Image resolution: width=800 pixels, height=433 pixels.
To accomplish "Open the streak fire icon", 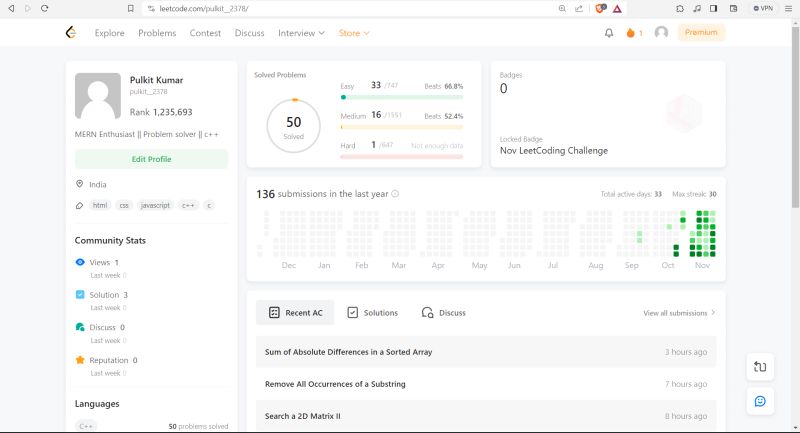I will click(x=631, y=33).
